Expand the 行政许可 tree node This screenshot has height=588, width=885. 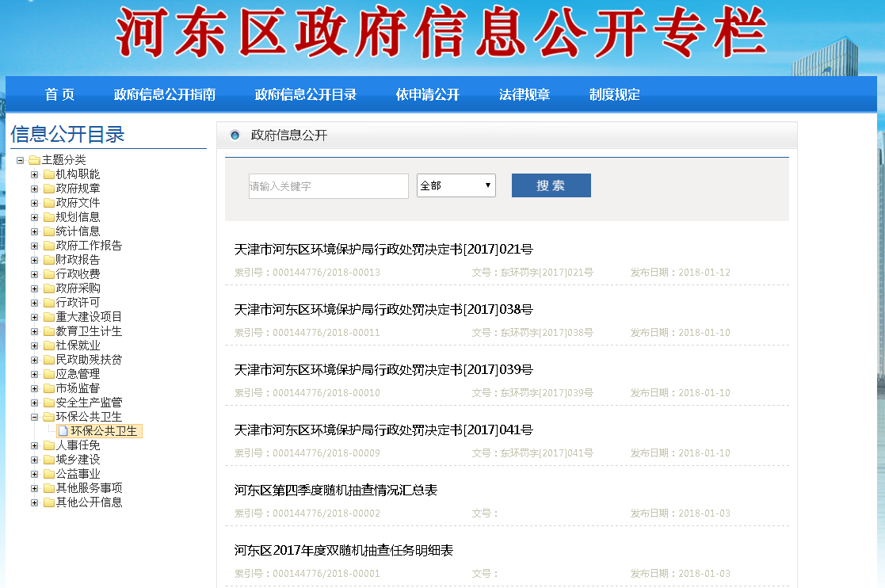click(x=34, y=303)
